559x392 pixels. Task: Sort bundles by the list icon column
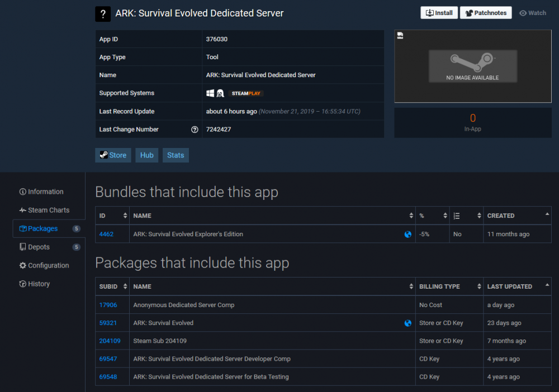[466, 216]
